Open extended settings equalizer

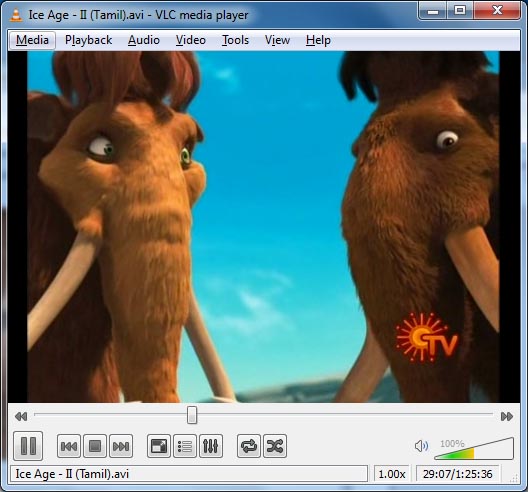(211, 446)
